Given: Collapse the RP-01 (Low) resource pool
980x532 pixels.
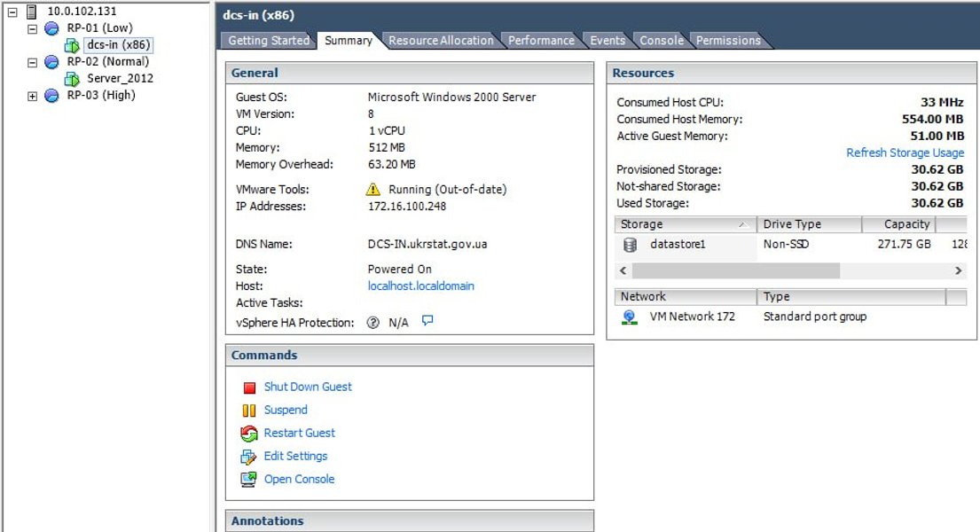Looking at the screenshot, I should tap(33, 29).
